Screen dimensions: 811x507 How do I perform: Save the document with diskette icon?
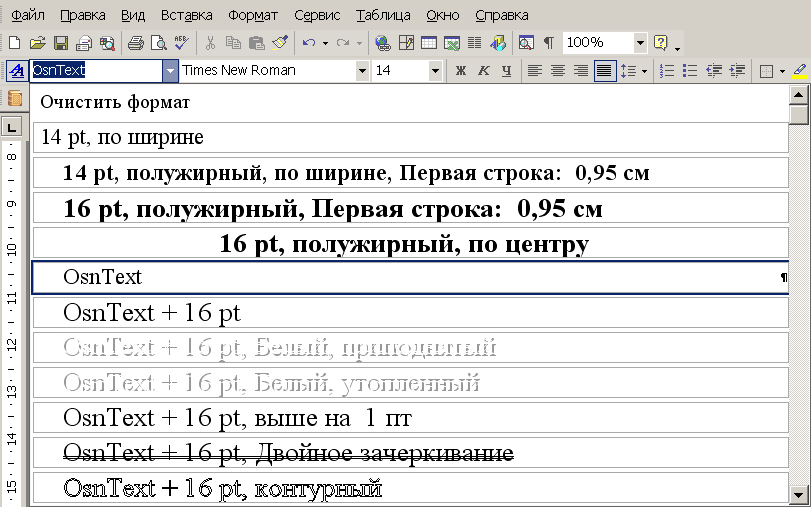point(61,43)
